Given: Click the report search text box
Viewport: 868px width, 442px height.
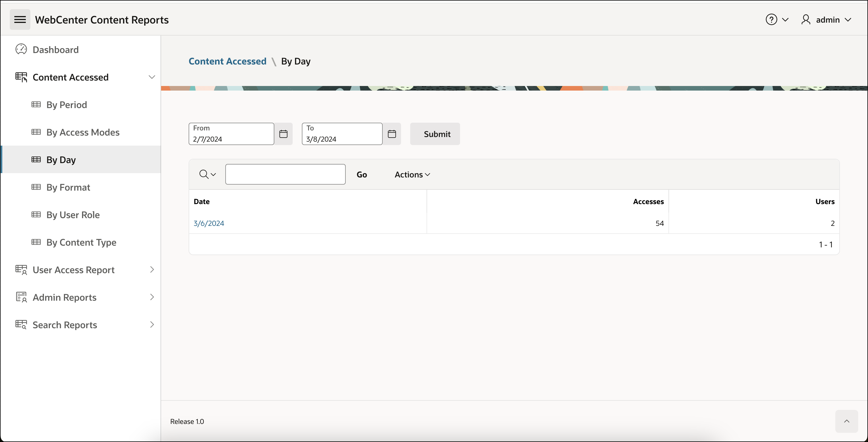Looking at the screenshot, I should tap(286, 175).
